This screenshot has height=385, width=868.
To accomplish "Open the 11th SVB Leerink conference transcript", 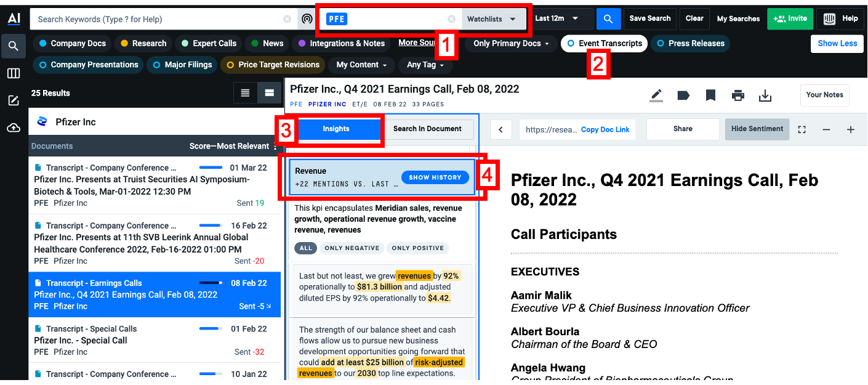I will tap(155, 243).
